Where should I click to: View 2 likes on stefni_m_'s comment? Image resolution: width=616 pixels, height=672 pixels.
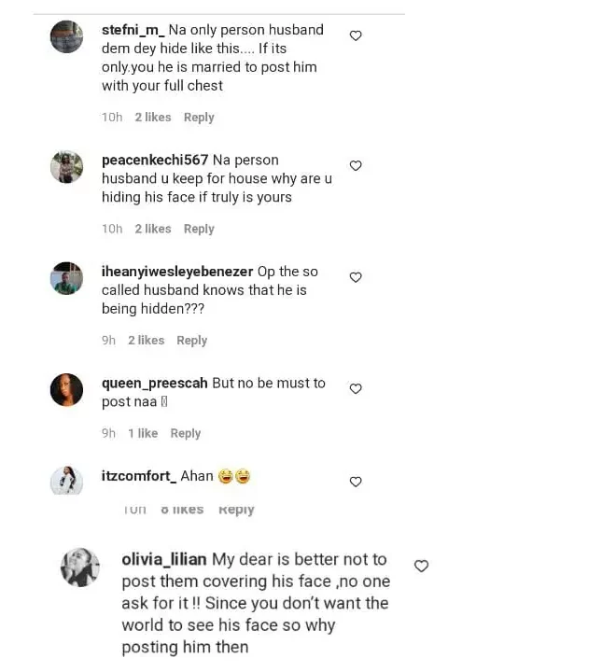(153, 118)
